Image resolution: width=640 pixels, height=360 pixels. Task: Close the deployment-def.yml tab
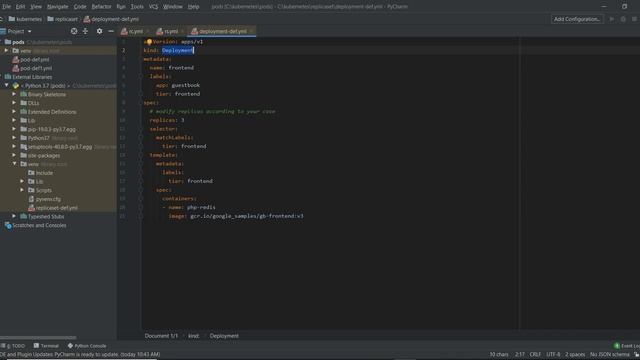tap(251, 31)
